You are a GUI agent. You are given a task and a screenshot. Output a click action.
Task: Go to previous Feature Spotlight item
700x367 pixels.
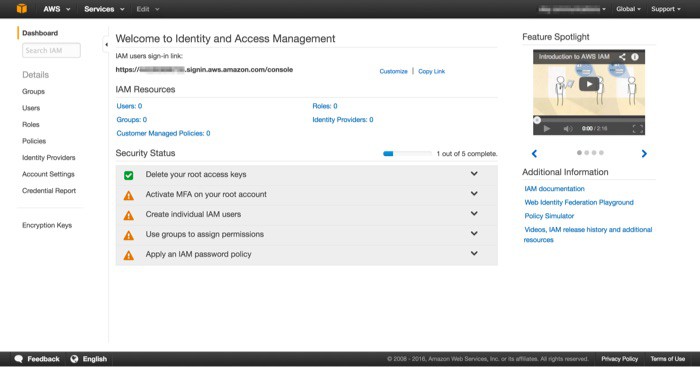click(x=534, y=154)
